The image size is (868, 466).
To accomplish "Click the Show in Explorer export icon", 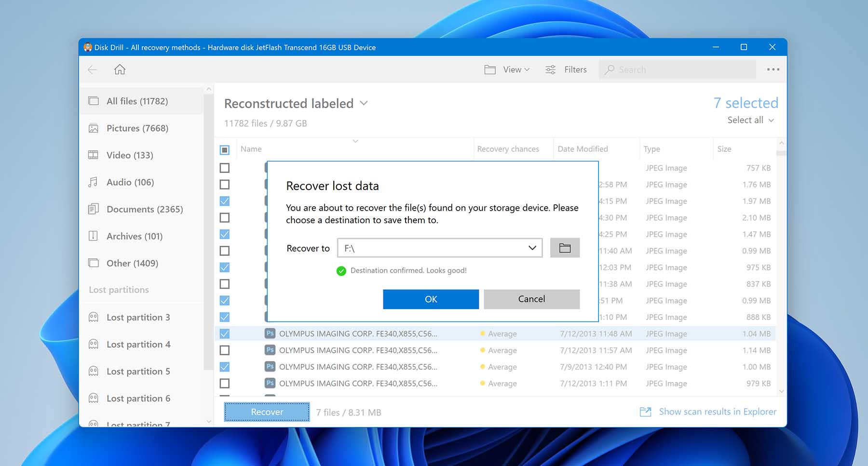I will coord(645,412).
